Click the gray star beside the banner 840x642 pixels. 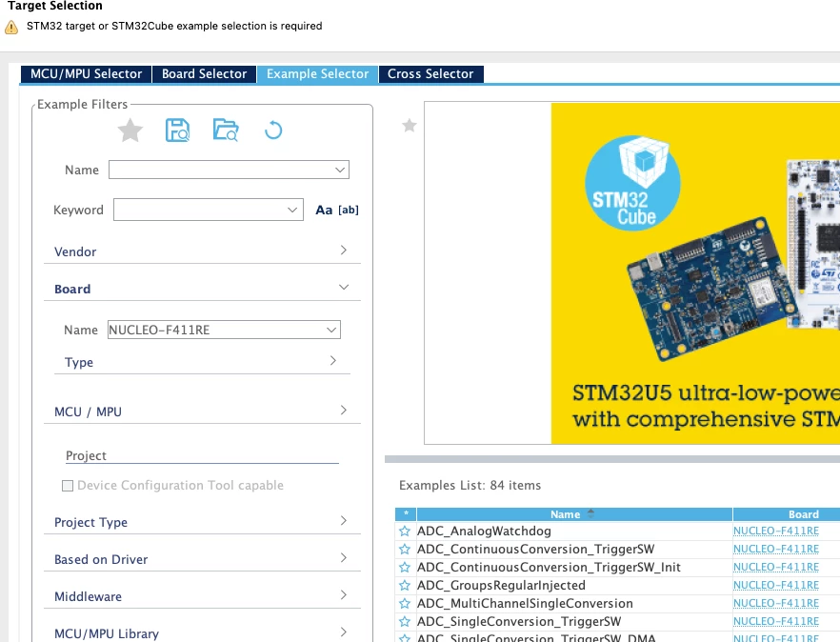(410, 126)
